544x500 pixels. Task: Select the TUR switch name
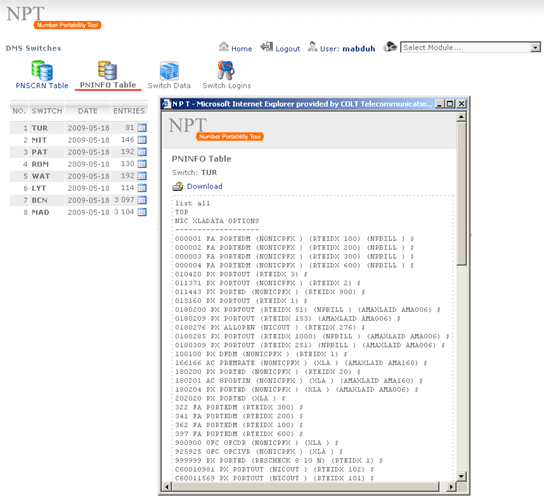40,128
